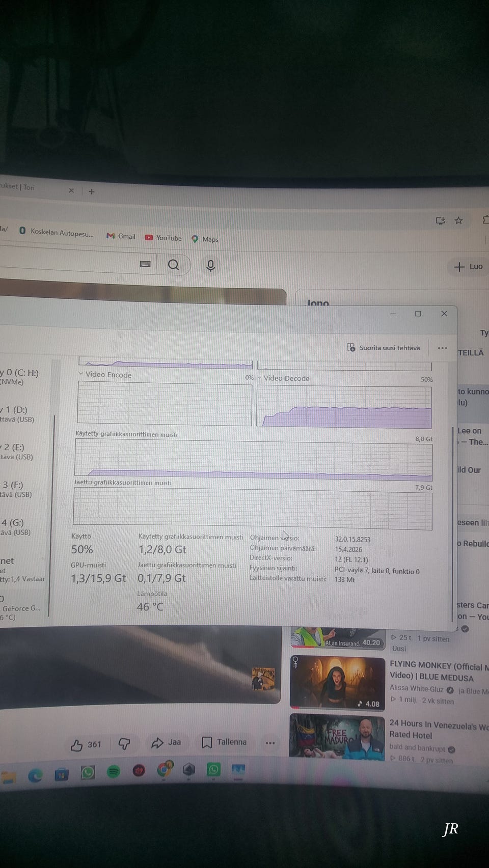489x868 pixels.
Task: Click the driver date 15.4.2026 value
Action: (x=348, y=549)
